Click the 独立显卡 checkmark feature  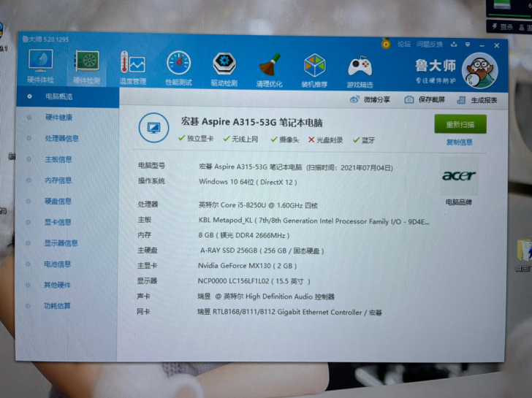tap(196, 138)
